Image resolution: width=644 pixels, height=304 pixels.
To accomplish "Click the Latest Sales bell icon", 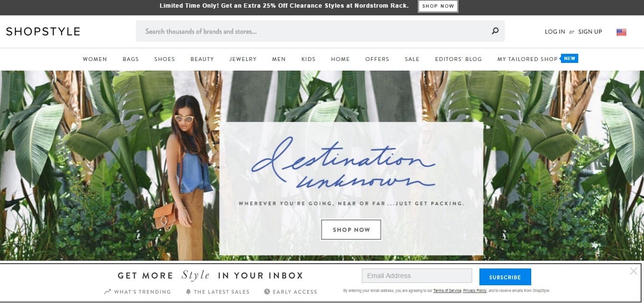I will point(188,292).
